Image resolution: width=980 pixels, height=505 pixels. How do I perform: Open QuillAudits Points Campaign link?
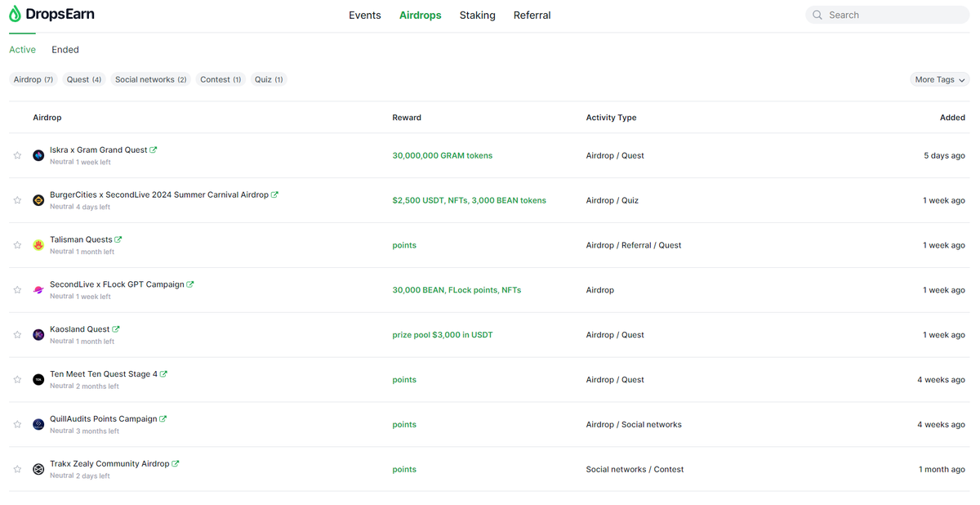(x=104, y=420)
